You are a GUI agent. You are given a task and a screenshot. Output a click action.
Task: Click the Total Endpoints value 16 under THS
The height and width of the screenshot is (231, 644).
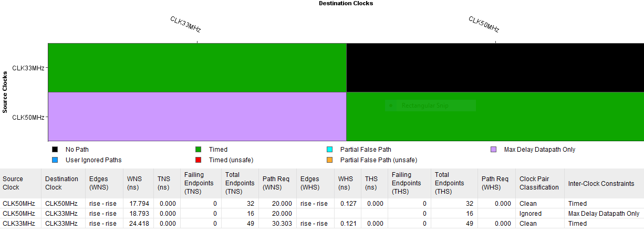coord(469,214)
